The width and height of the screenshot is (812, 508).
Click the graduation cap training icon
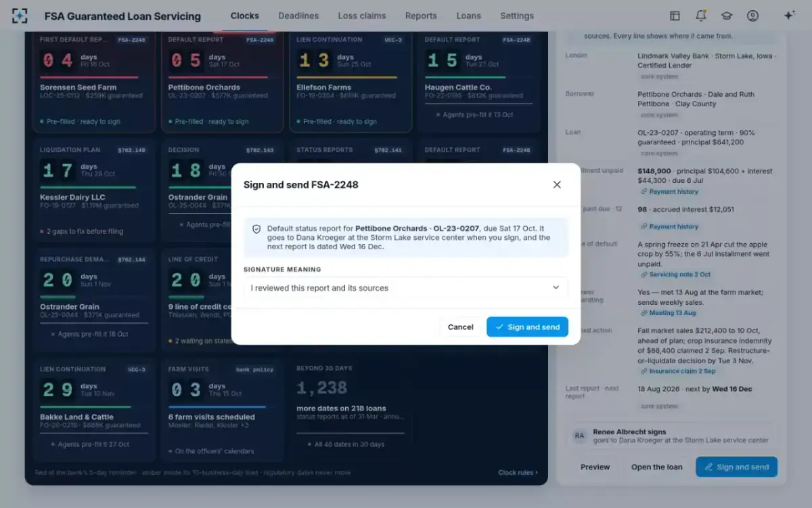click(727, 16)
